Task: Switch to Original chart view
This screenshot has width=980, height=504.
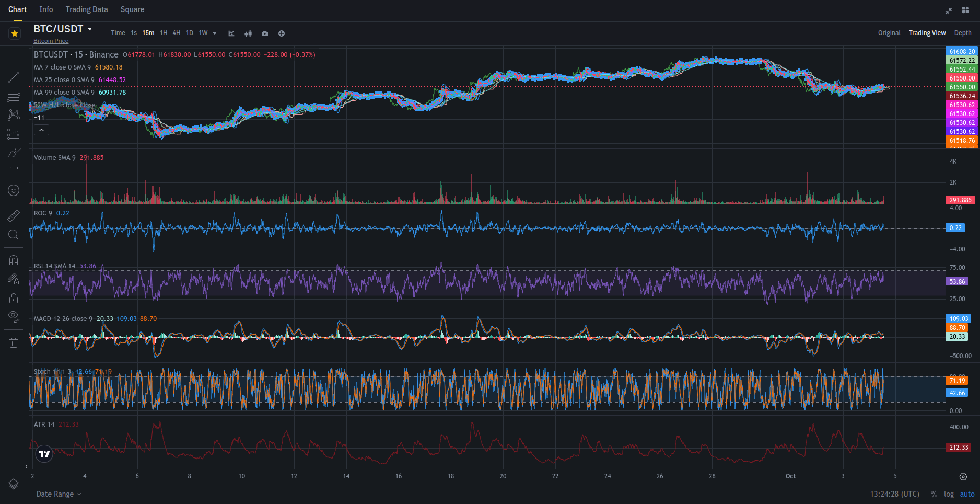Action: [x=889, y=33]
